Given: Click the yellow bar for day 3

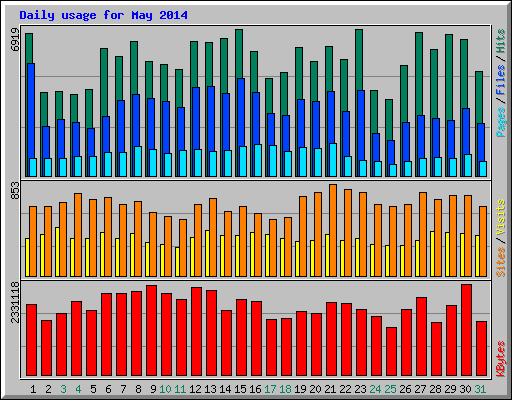Looking at the screenshot, I should point(57,252).
